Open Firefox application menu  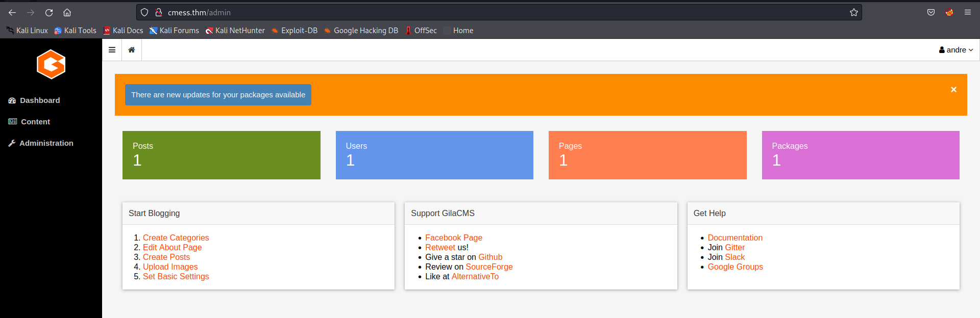967,13
